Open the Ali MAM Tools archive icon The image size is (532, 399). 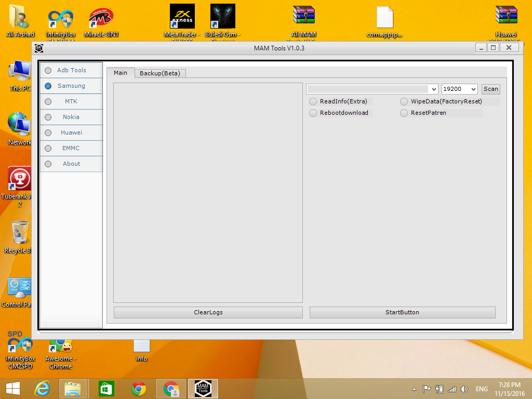tap(303, 16)
